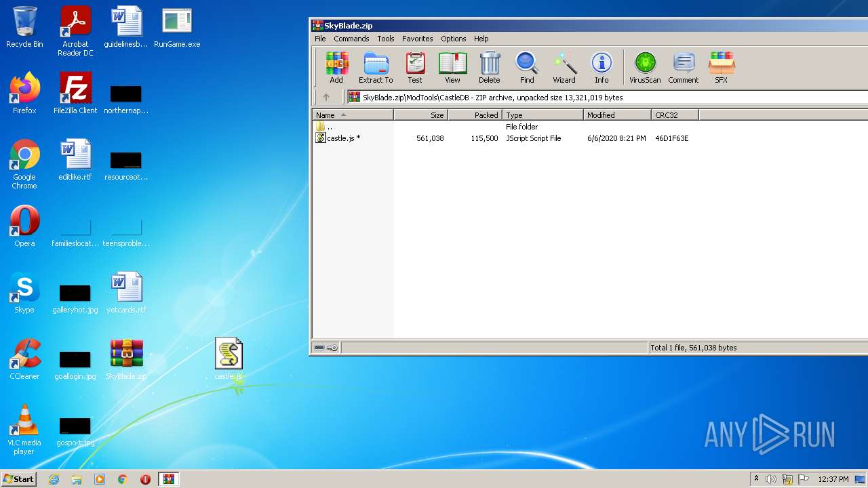
Task: Select the Recycle Bin desktop icon
Action: coord(24,28)
